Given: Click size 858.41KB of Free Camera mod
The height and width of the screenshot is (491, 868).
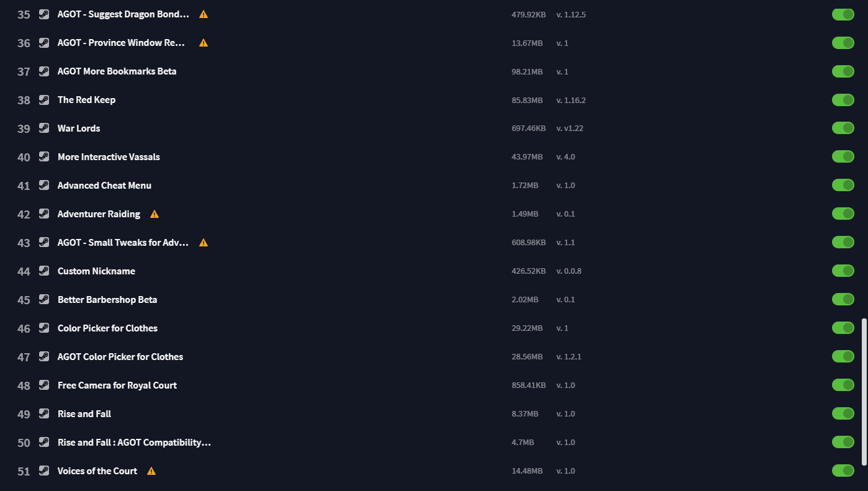Looking at the screenshot, I should point(529,385).
